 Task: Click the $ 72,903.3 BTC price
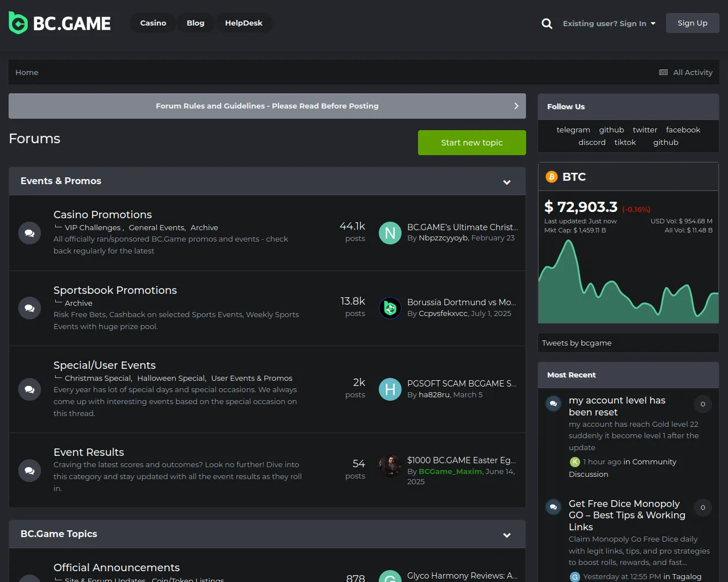tap(581, 207)
